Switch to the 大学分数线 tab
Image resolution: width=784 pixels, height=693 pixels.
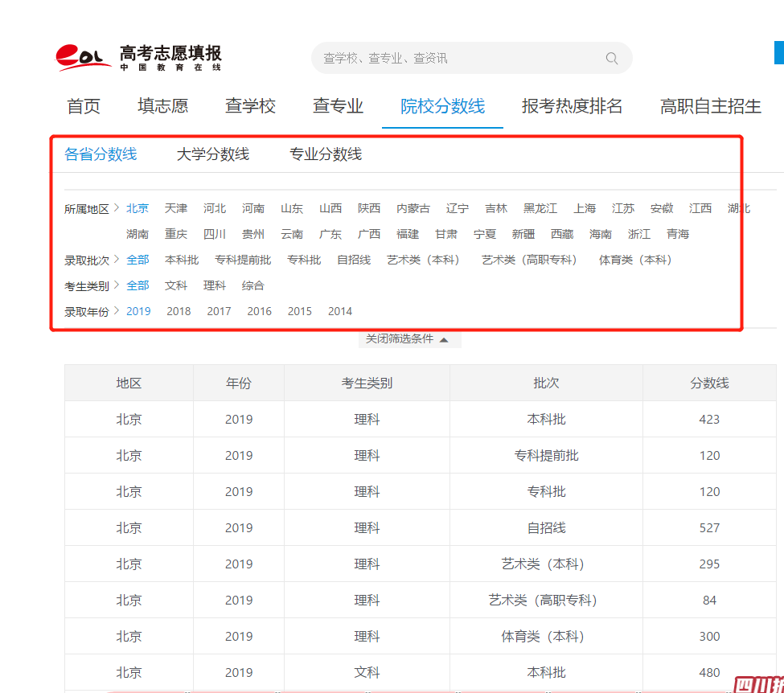[x=211, y=154]
